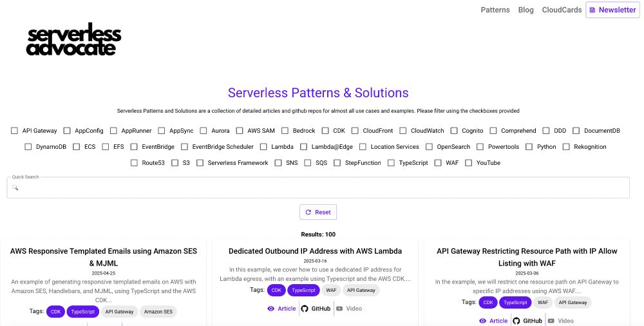Check the EventBridge checkbox
The height and width of the screenshot is (326, 644).
[x=134, y=146]
